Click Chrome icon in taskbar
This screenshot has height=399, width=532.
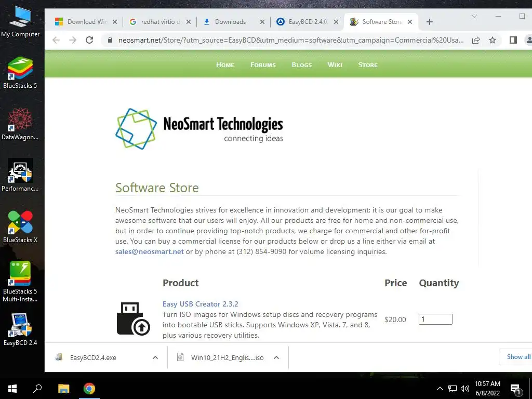pyautogui.click(x=89, y=389)
